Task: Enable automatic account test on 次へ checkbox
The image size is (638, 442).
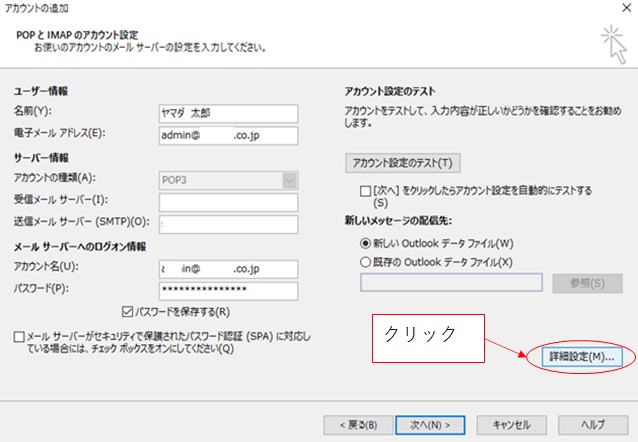Action: (365, 191)
